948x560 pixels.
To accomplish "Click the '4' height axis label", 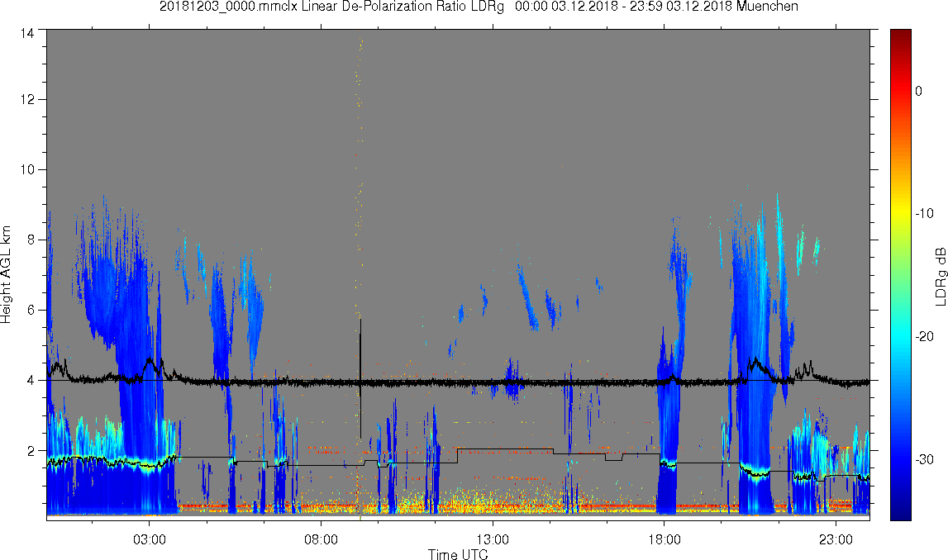I will (31, 381).
